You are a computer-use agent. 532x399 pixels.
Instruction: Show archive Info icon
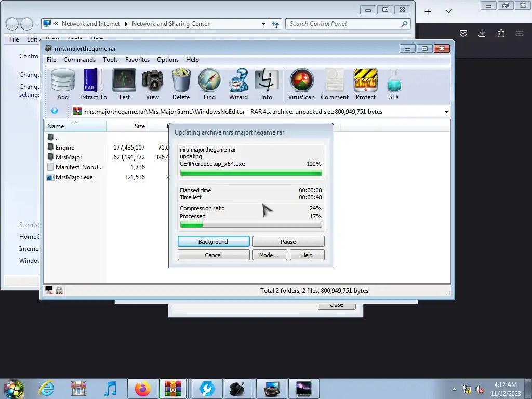[267, 84]
